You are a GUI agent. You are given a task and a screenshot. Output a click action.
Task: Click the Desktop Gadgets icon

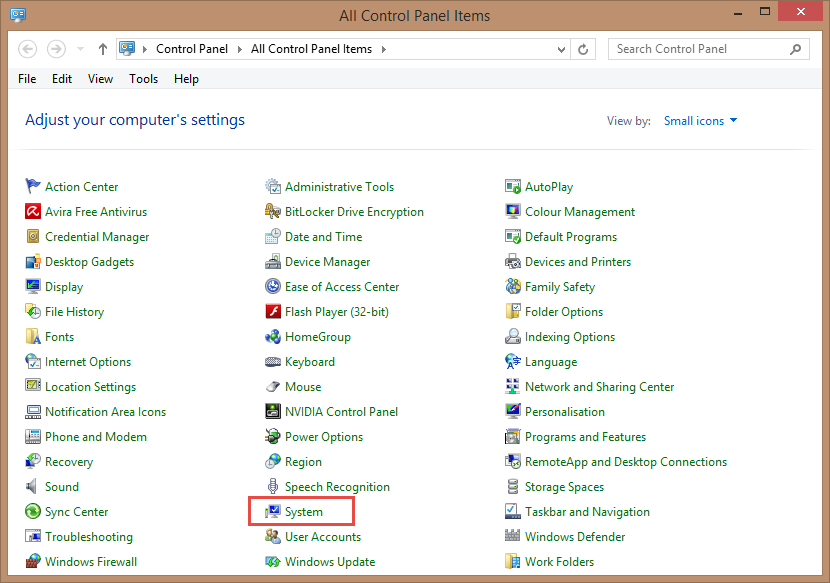(x=33, y=261)
